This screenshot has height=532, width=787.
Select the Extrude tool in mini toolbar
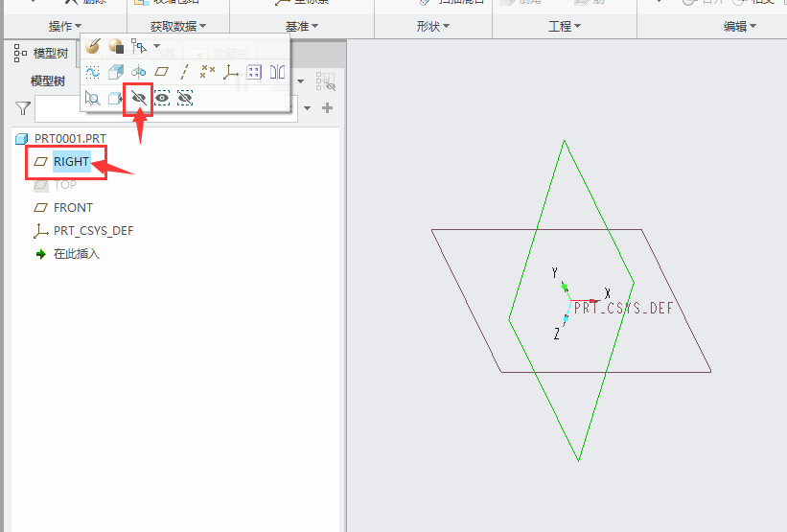(116, 72)
